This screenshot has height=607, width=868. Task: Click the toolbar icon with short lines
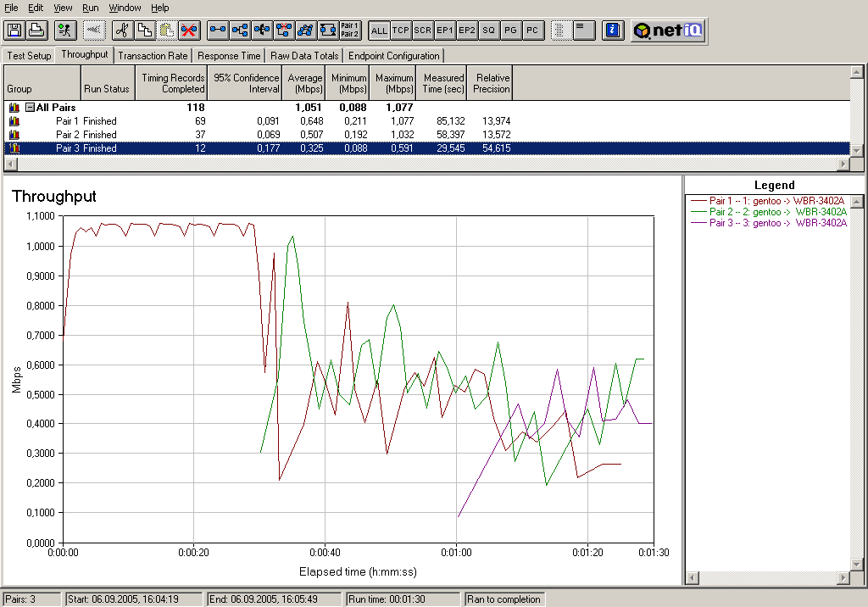click(x=583, y=30)
